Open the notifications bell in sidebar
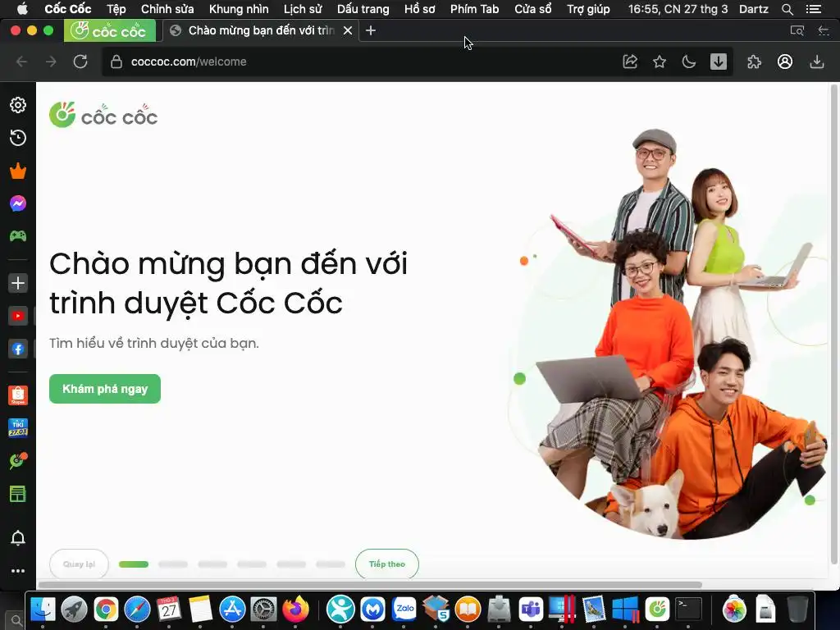This screenshot has height=630, width=840. coord(18,538)
